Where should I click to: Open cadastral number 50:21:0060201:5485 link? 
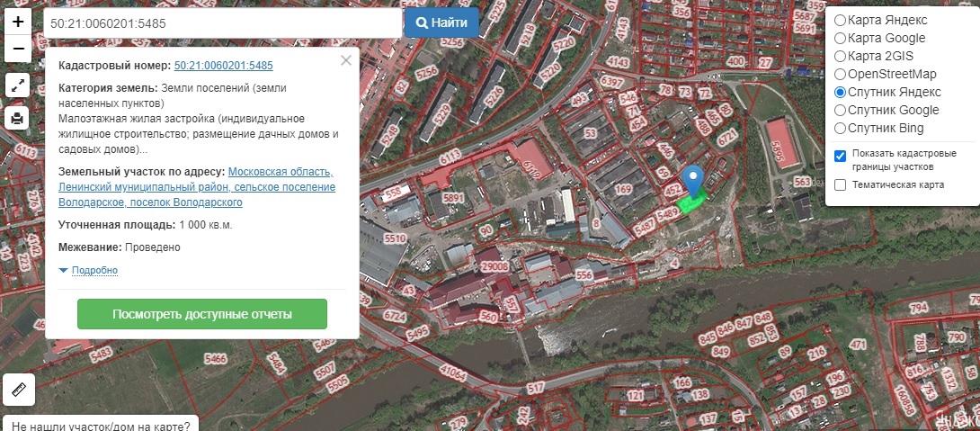223,66
